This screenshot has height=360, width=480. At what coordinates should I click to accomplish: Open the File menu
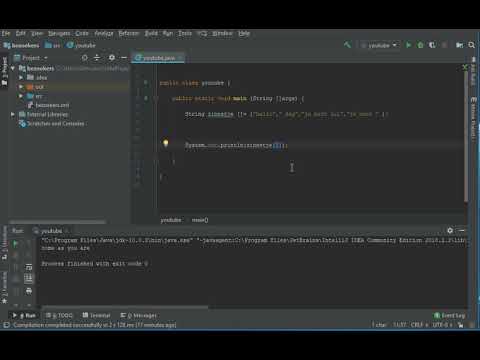point(6,33)
